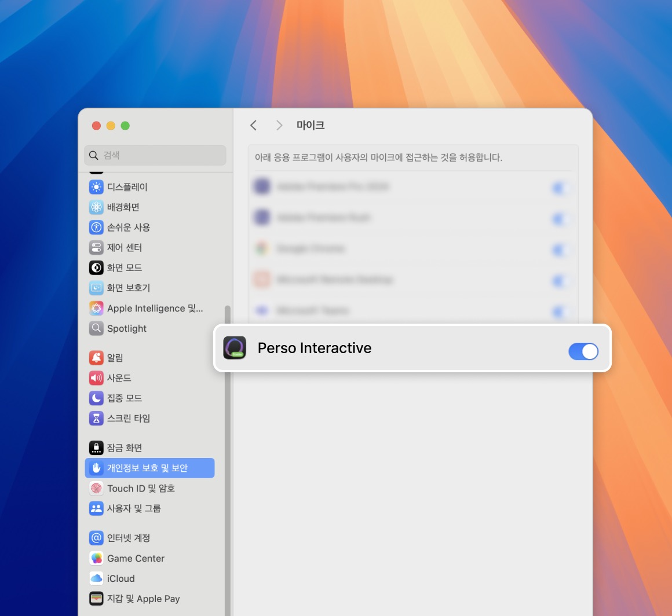The height and width of the screenshot is (616, 672).
Task: Go back with the left chevron
Action: click(x=253, y=125)
